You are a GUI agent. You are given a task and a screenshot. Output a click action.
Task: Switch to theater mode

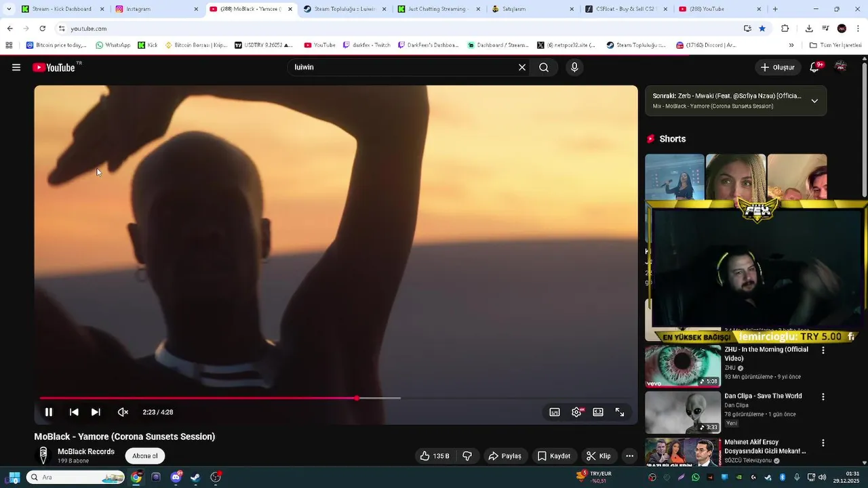coord(598,412)
